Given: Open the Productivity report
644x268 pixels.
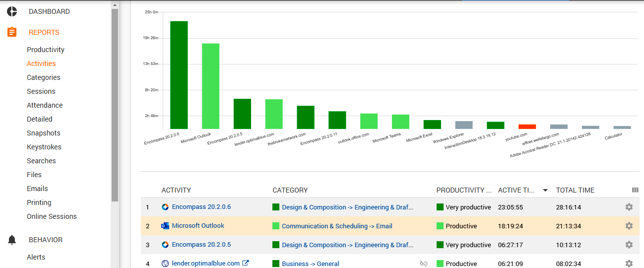Looking at the screenshot, I should pyautogui.click(x=46, y=50).
